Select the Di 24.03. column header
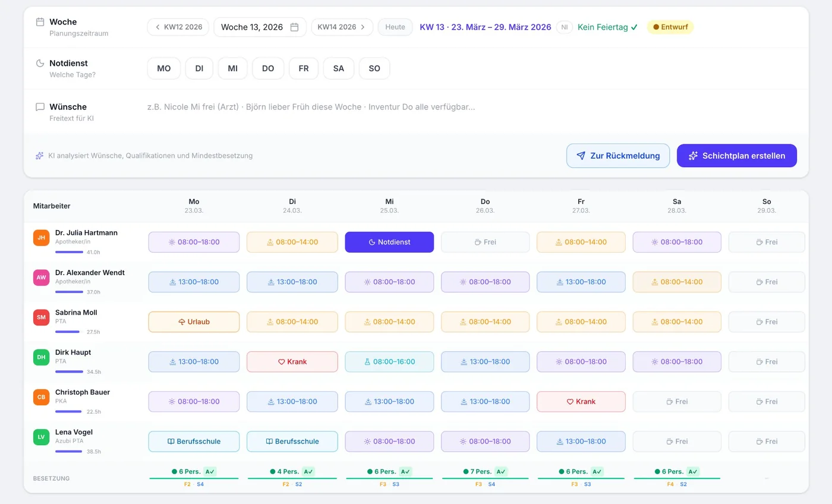Screen dimensions: 832x504 (292, 206)
